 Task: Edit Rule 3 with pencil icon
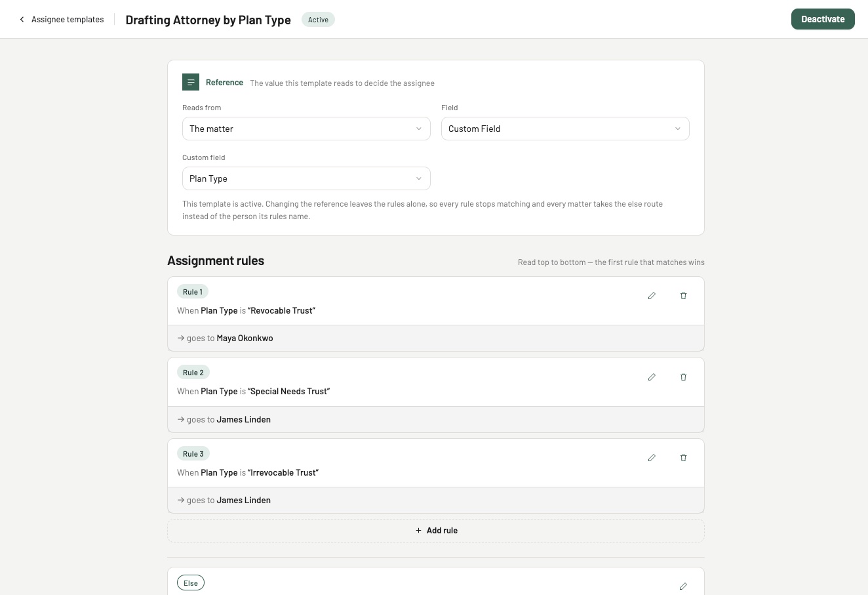click(x=652, y=458)
